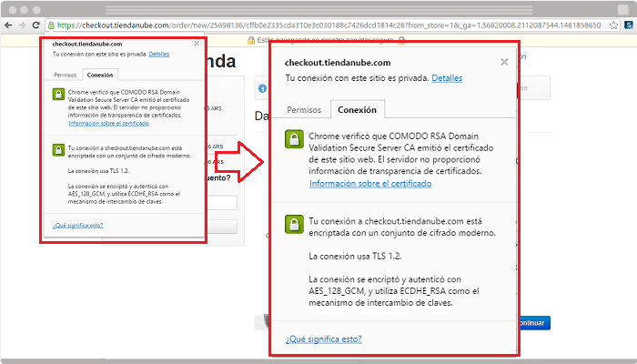Close the small site info popup

click(197, 44)
